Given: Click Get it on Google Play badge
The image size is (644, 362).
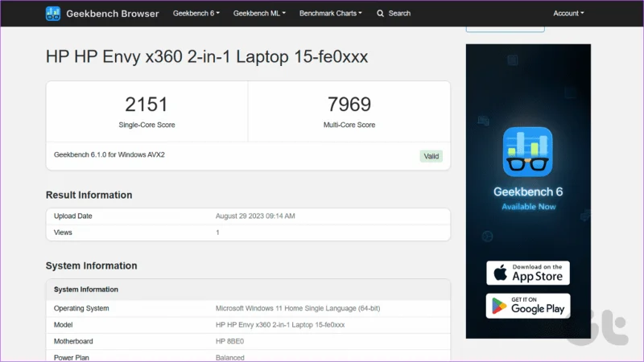Looking at the screenshot, I should click(528, 306).
